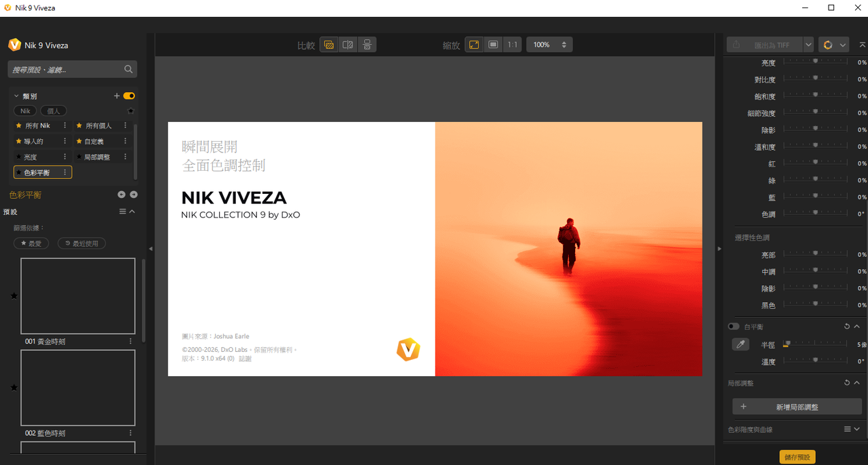This screenshot has height=465, width=868.
Task: Favorite the 001 黃金時刻 preset star
Action: click(x=14, y=296)
